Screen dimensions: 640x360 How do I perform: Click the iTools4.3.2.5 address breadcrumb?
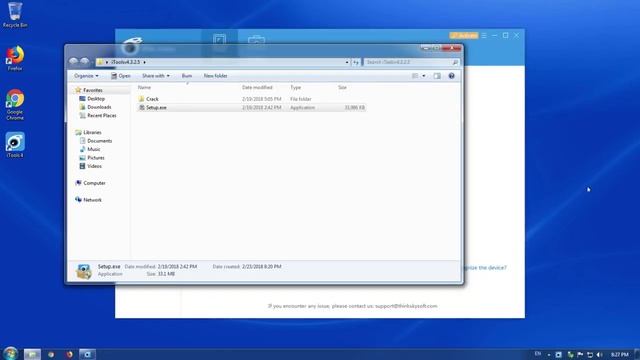[125, 62]
